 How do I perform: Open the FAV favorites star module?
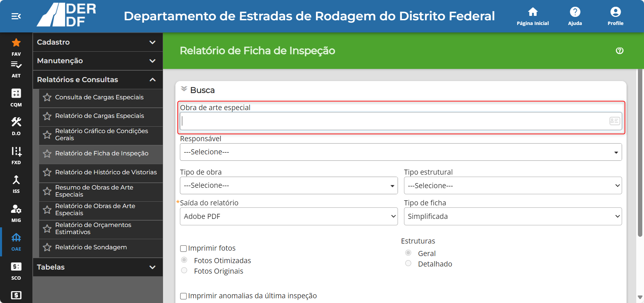16,47
